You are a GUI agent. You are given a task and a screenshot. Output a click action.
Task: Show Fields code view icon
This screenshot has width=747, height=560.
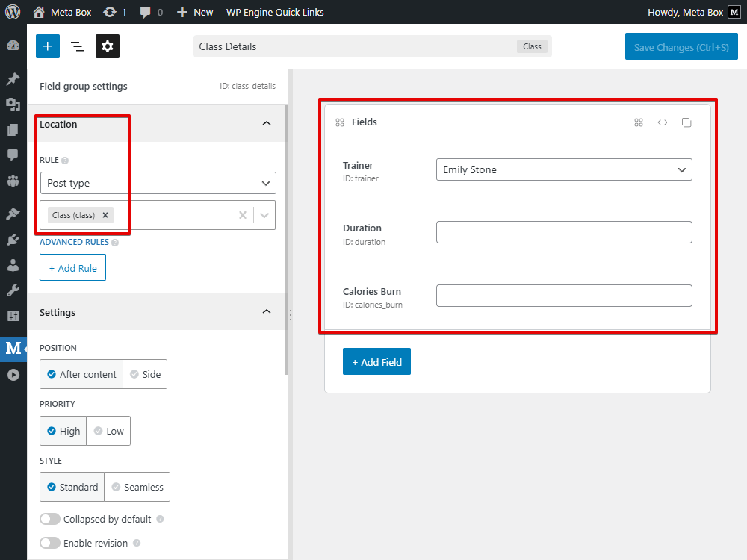(x=662, y=122)
